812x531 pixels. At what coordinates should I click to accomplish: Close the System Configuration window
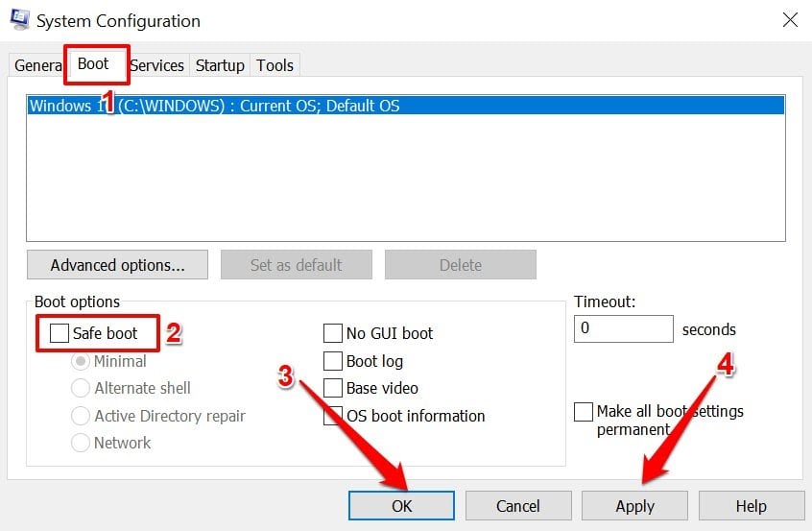pos(790,20)
